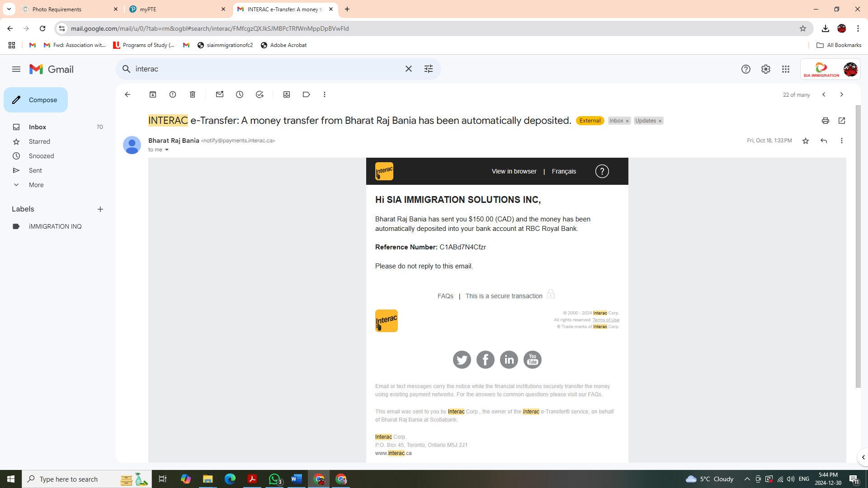Open the email in a new window
Image resolution: width=868 pixels, height=488 pixels.
[842, 121]
